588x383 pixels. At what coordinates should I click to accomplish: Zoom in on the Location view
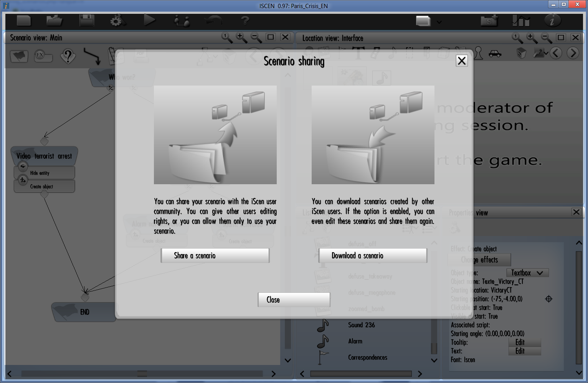pos(532,38)
